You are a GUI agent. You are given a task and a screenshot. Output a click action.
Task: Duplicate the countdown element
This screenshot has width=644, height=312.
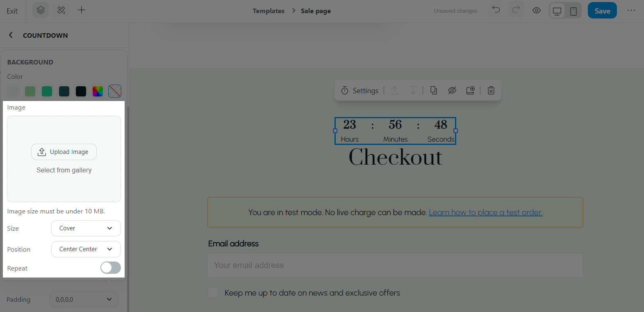click(x=433, y=90)
